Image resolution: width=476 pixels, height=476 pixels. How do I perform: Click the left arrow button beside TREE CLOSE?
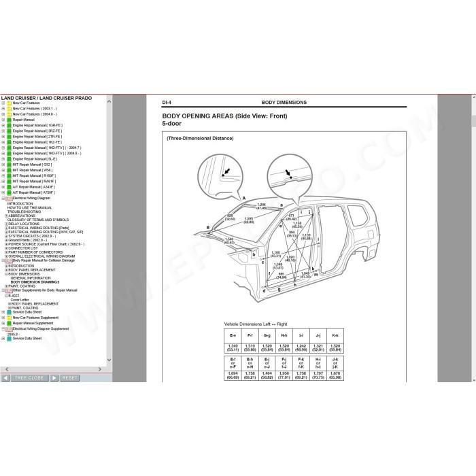point(5,378)
